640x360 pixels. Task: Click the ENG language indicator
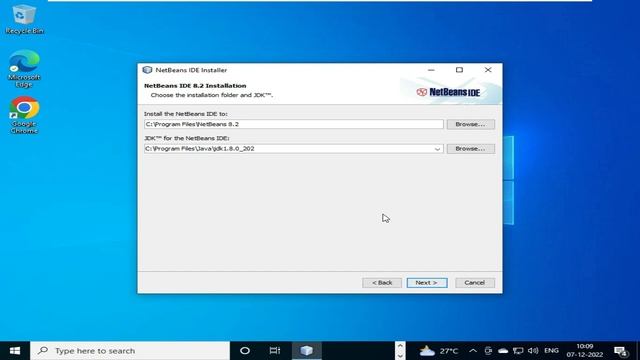(551, 351)
